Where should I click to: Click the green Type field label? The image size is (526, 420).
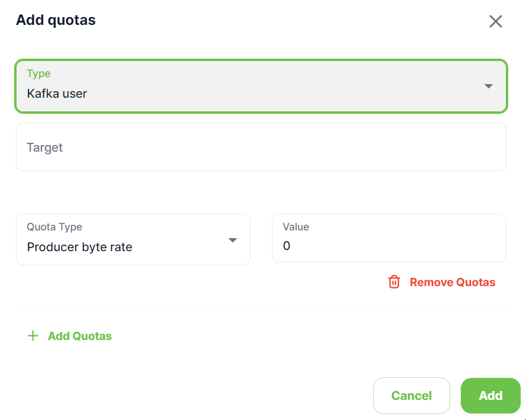pyautogui.click(x=39, y=73)
